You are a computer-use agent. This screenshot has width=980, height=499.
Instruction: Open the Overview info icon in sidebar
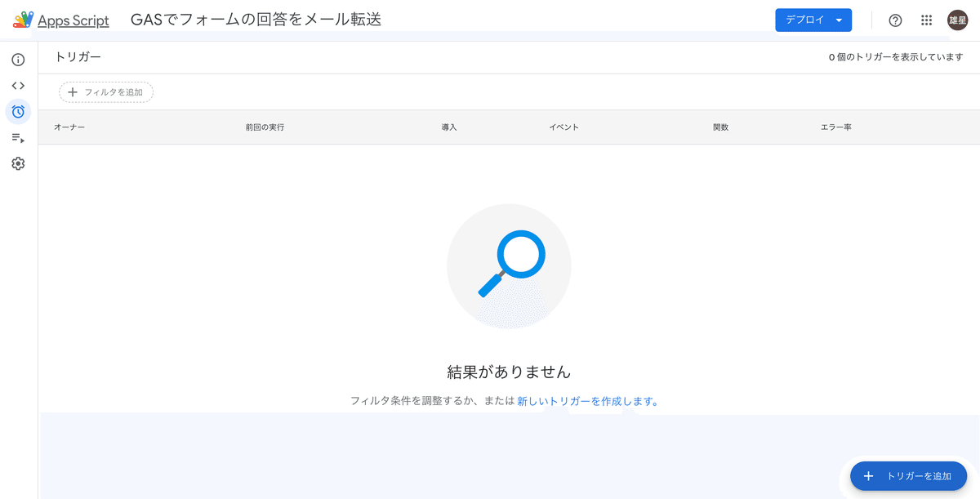pos(18,60)
